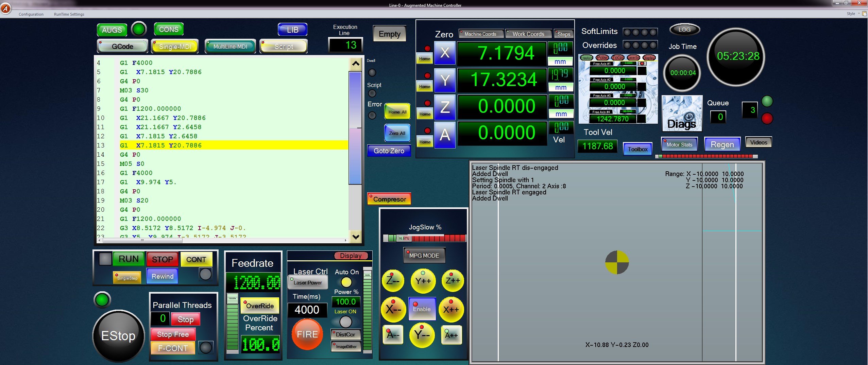Adjust the JogSlow % slider
Screen dimensions: 868x365
pos(404,238)
